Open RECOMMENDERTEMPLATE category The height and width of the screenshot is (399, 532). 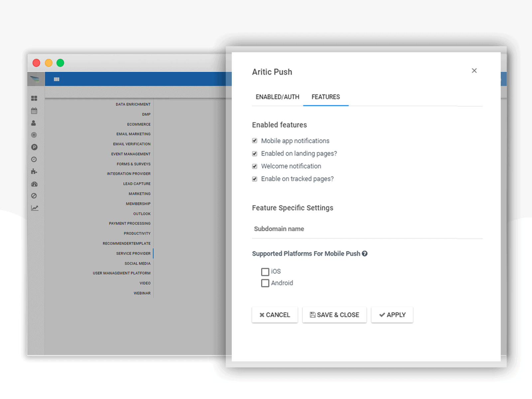[x=126, y=243]
